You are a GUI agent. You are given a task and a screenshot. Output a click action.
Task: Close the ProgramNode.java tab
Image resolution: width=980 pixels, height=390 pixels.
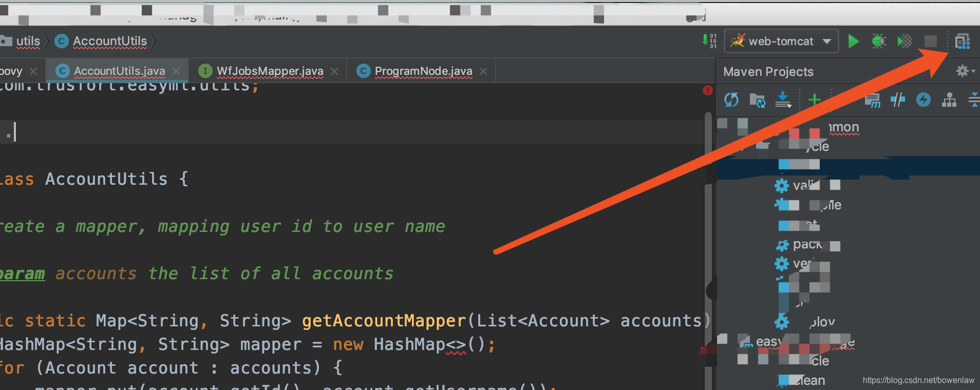[x=483, y=71]
